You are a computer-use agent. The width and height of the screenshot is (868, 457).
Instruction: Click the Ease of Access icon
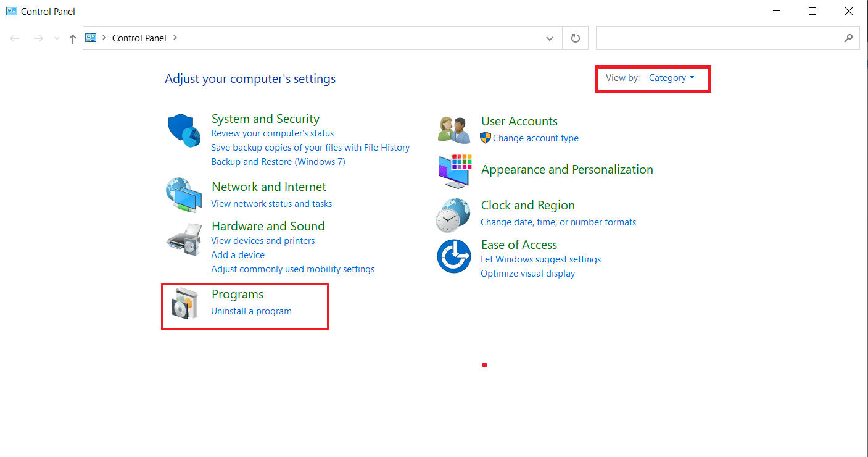[454, 256]
